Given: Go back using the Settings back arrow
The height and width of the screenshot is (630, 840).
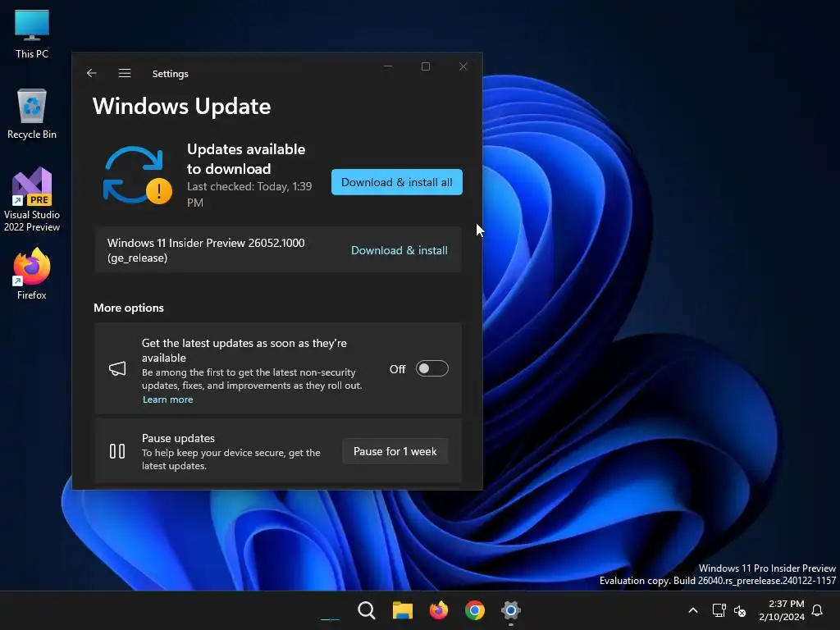Looking at the screenshot, I should coord(92,73).
